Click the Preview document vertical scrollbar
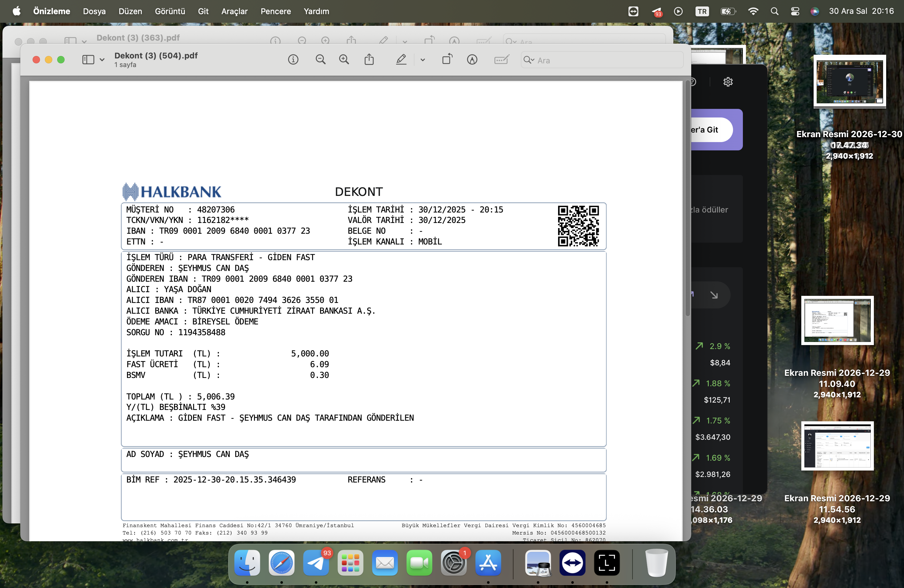Viewport: 904px width, 588px height. tap(688, 197)
